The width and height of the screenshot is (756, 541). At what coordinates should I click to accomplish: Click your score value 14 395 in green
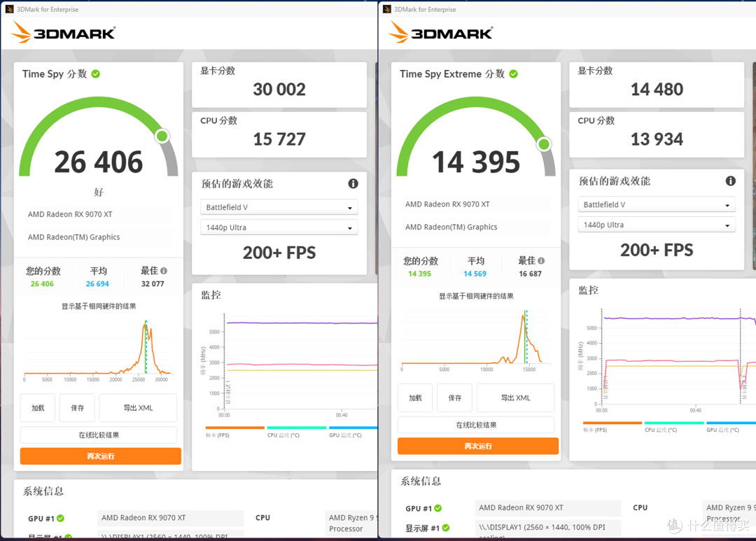[419, 274]
